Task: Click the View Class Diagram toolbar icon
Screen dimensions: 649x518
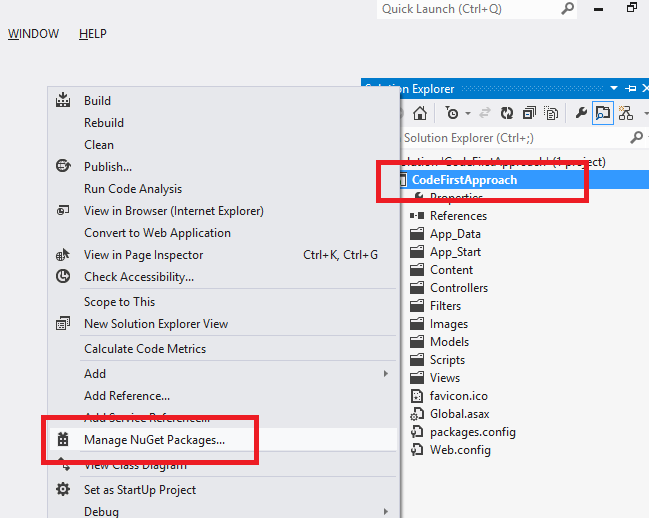Action: pos(626,113)
